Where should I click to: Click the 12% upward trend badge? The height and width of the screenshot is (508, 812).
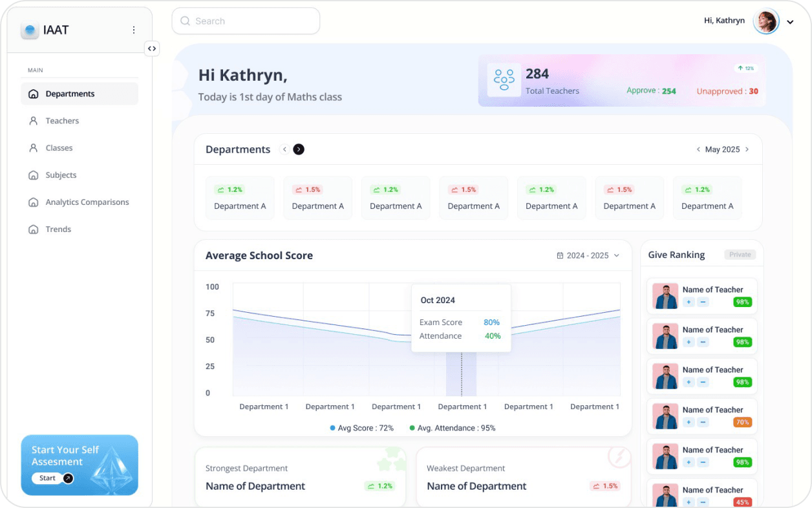pos(745,68)
